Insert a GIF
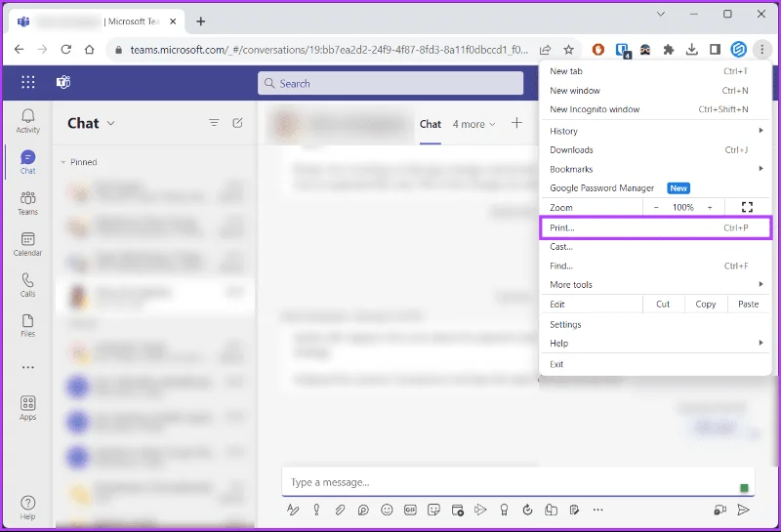The width and height of the screenshot is (781, 532). tap(410, 510)
